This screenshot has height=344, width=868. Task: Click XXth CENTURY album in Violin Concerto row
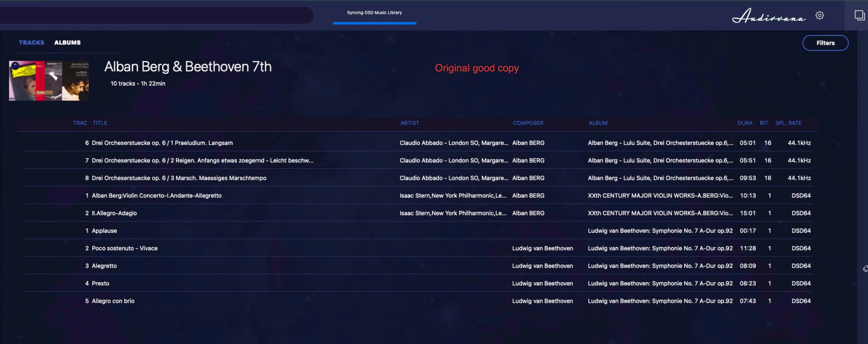[660, 196]
